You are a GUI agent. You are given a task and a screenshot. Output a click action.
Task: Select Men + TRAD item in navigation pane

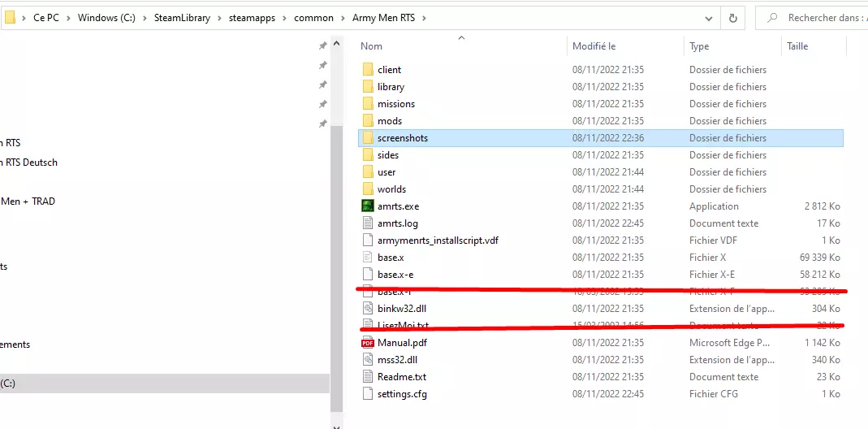28,201
